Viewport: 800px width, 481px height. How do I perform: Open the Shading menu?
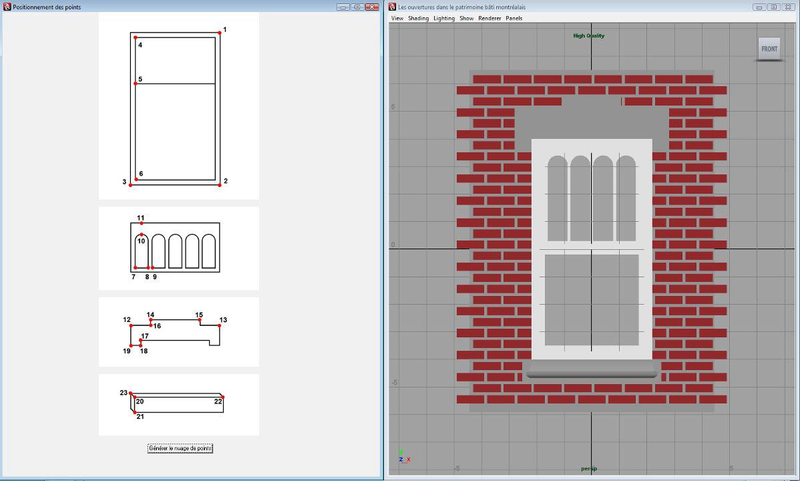tap(418, 18)
